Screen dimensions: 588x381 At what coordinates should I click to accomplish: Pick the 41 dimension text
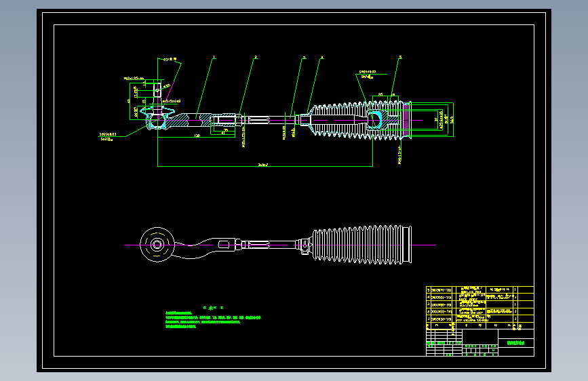(x=224, y=132)
